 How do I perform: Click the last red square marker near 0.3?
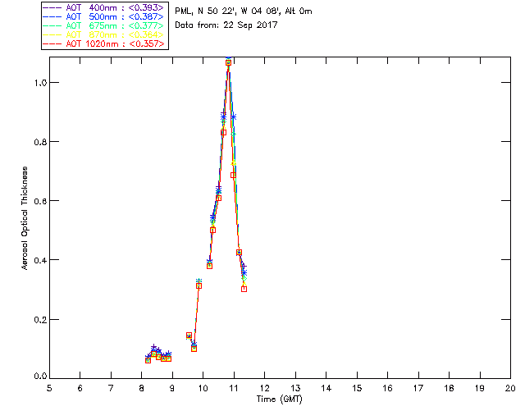(x=244, y=289)
